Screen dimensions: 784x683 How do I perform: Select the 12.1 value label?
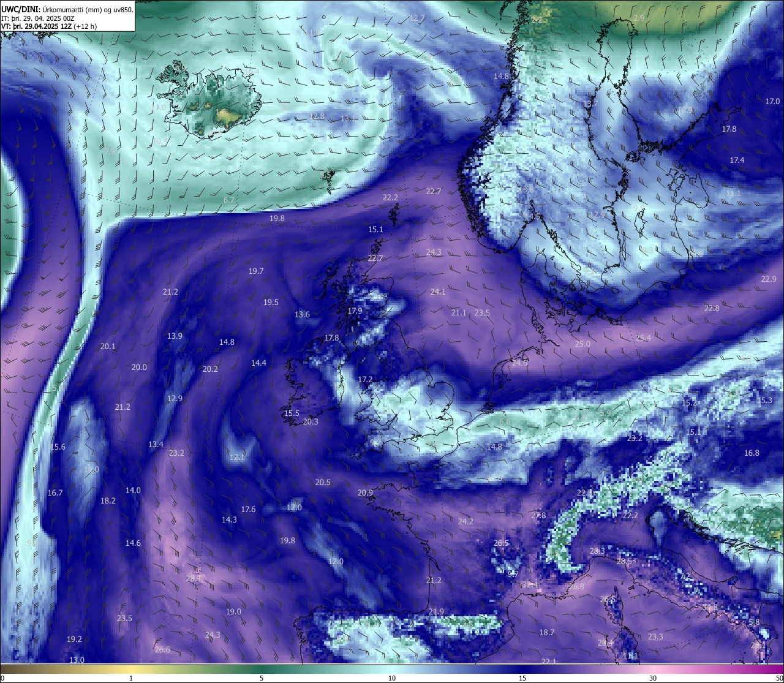pos(237,457)
